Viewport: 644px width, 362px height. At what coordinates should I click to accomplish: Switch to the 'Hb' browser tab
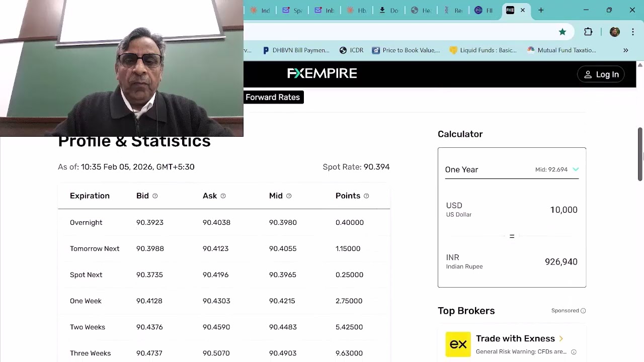pyautogui.click(x=356, y=10)
